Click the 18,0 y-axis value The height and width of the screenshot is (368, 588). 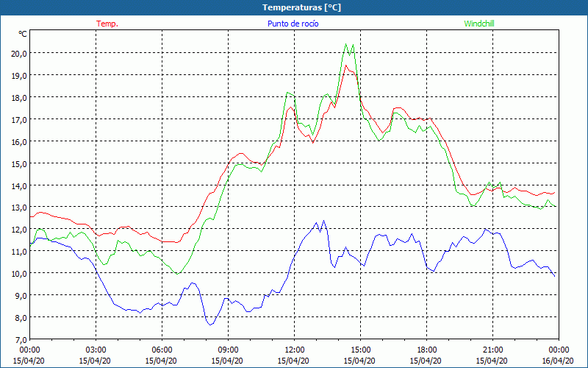[20, 98]
